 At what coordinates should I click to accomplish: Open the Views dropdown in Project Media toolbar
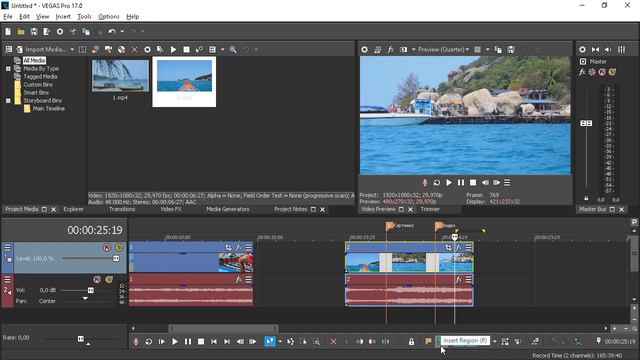click(x=222, y=49)
